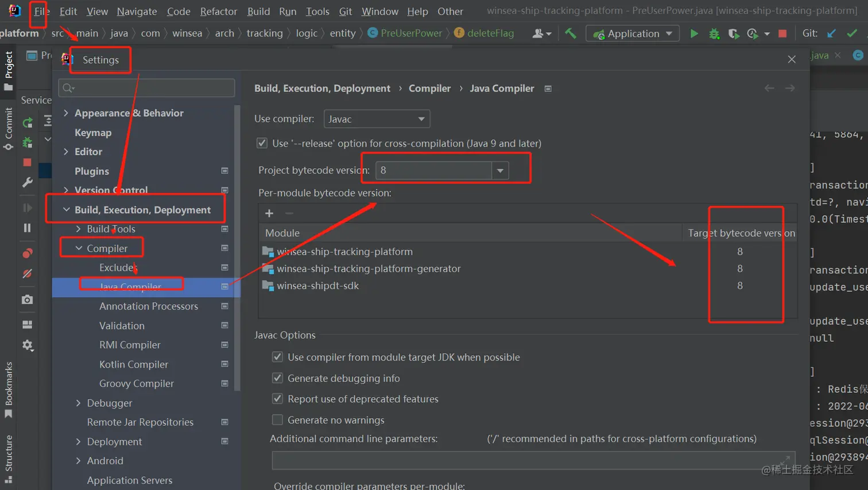Start debugging with the bug icon
This screenshot has width=868, height=490.
click(x=714, y=33)
